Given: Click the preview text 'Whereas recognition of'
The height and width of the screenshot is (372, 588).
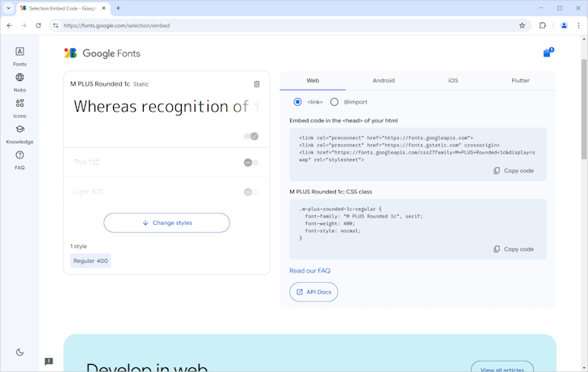Looking at the screenshot, I should tap(161, 107).
